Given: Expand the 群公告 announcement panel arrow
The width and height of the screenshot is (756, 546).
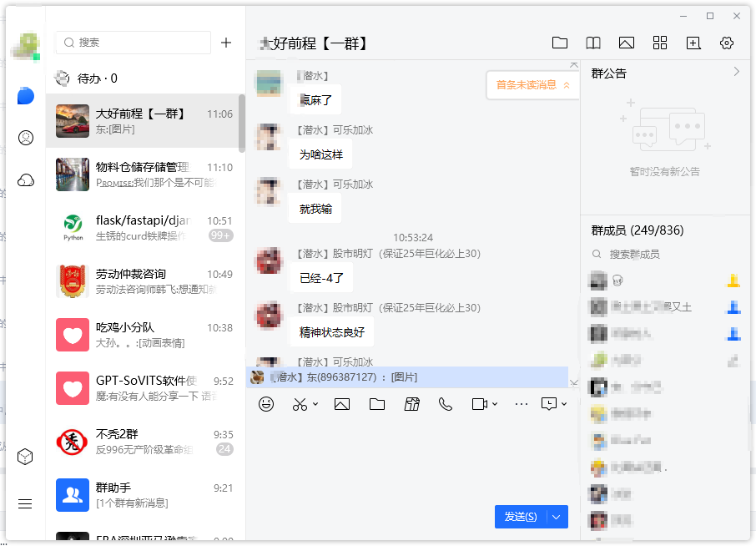Looking at the screenshot, I should coord(736,73).
